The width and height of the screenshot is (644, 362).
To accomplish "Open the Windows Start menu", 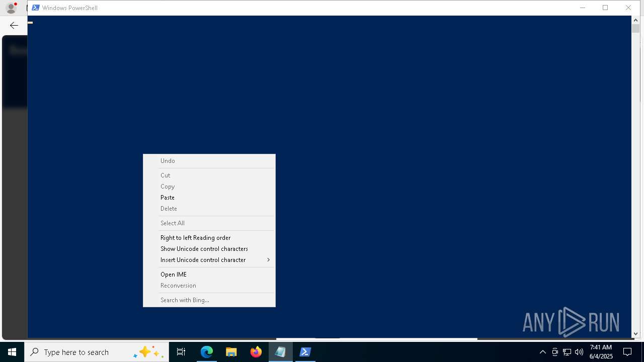I will click(12, 352).
